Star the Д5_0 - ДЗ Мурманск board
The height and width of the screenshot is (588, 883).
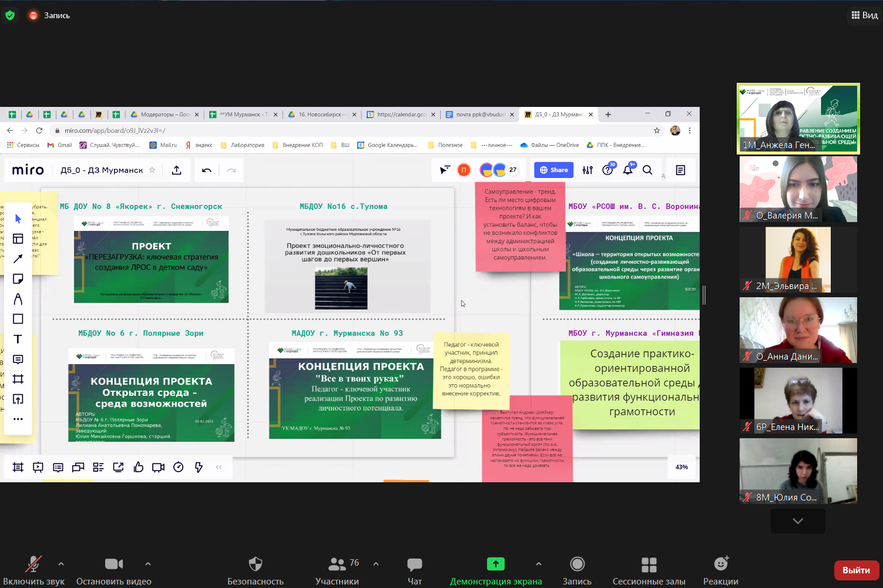[x=152, y=170]
